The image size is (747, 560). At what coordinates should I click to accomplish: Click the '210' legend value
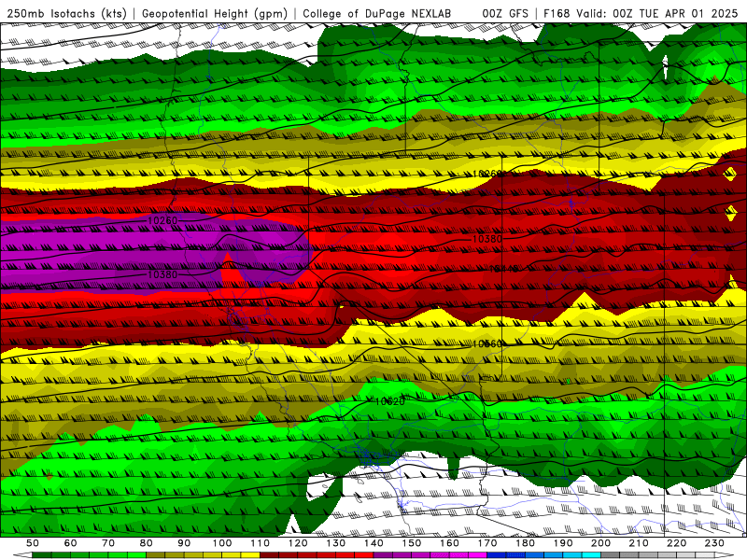click(639, 543)
